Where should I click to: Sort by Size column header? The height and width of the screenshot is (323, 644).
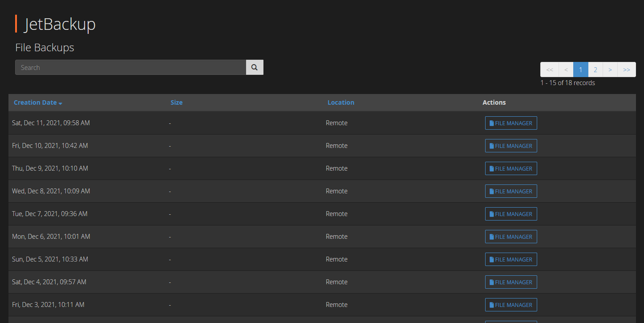[176, 102]
